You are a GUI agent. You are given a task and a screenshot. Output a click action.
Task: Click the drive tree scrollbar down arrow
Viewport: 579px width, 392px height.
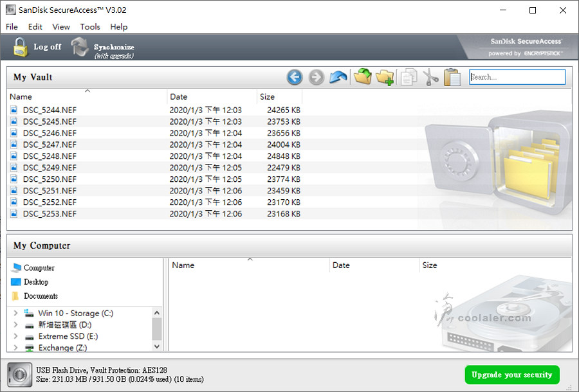tap(157, 346)
